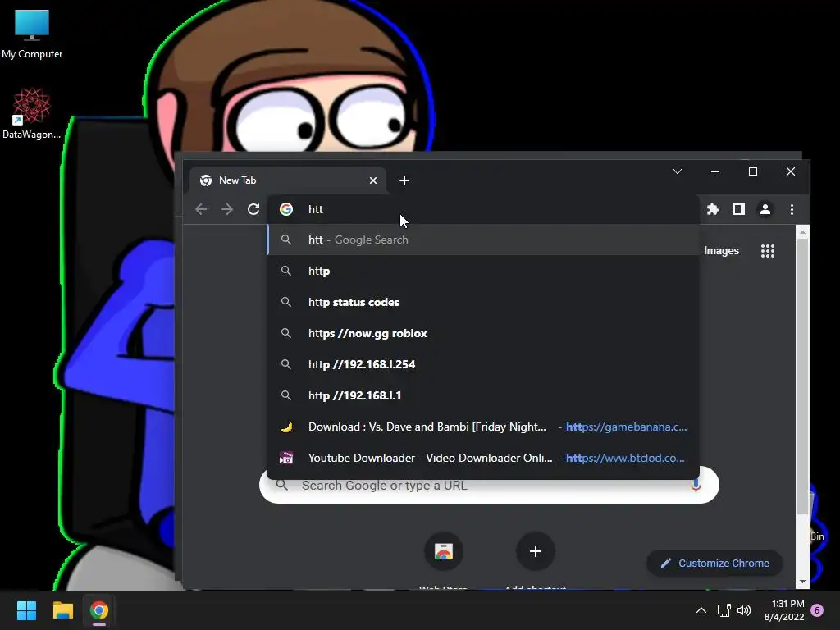Reload the page with the refresh icon
The image size is (840, 630).
253,209
